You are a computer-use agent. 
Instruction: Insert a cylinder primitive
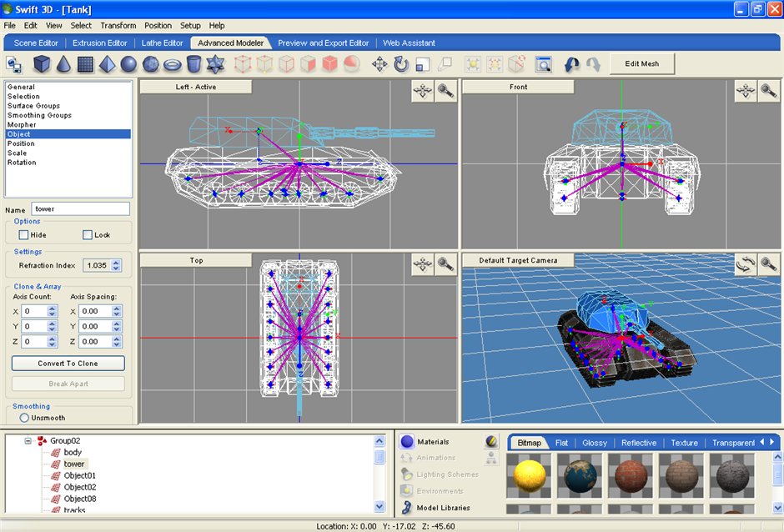tap(193, 64)
